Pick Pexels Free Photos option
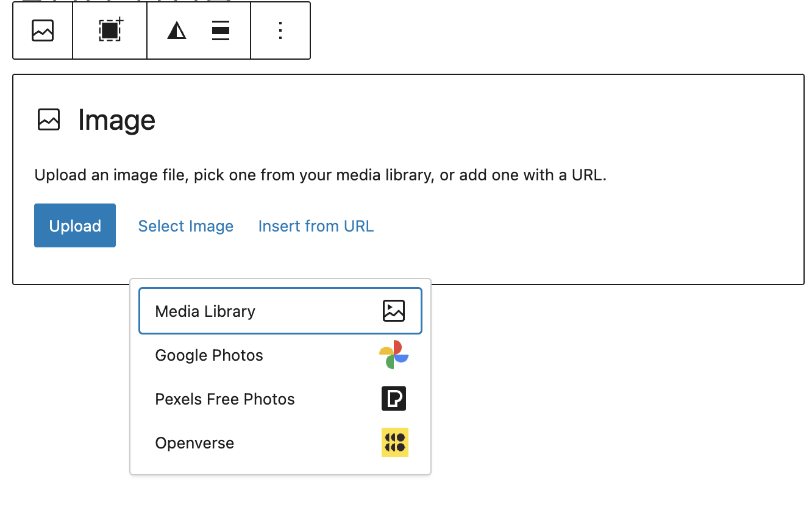Screen dimensions: 812x524 click(x=225, y=399)
